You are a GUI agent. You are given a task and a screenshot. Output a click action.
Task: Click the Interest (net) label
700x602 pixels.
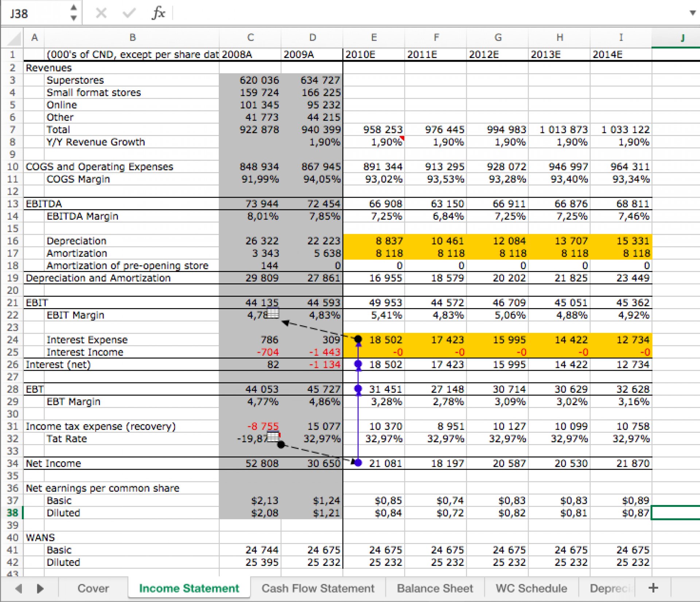(x=58, y=365)
